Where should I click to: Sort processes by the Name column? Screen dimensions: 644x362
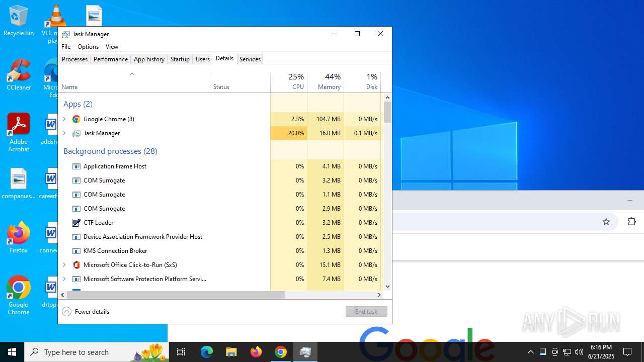tap(134, 82)
